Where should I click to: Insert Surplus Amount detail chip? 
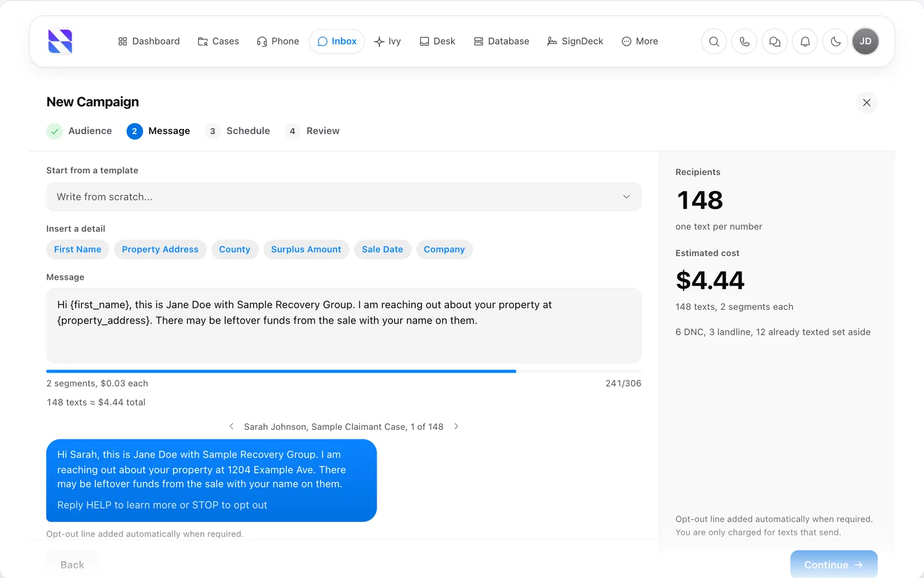click(x=306, y=250)
